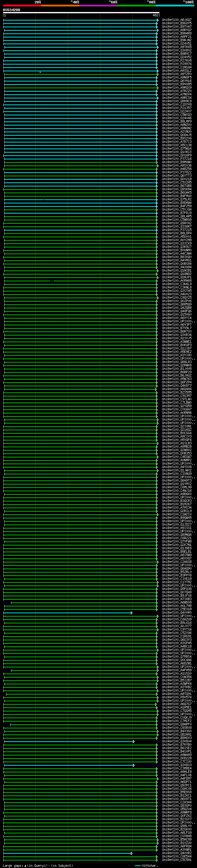Click the query end position 482
The width and height of the screenshot is (197, 868).
coord(155,15)
